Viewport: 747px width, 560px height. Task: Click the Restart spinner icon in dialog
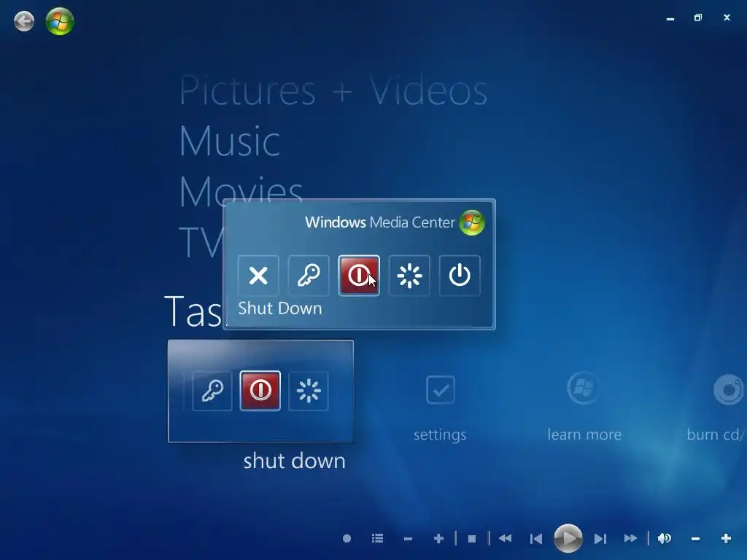[409, 276]
